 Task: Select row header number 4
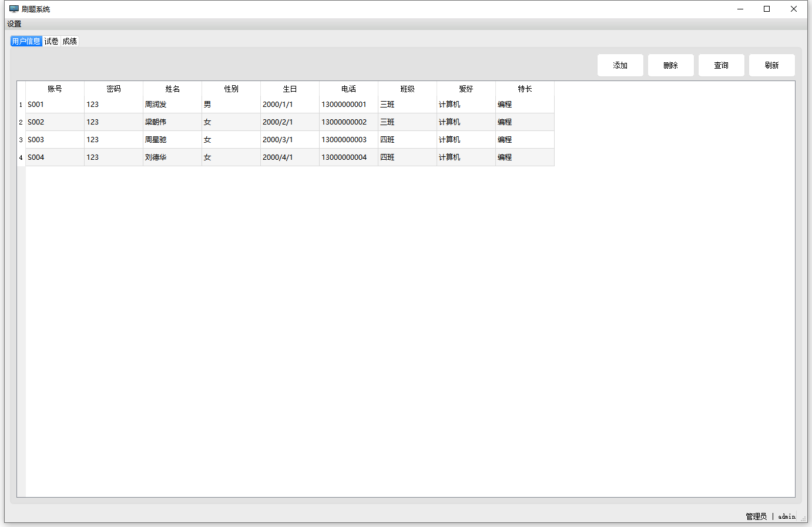[21, 157]
